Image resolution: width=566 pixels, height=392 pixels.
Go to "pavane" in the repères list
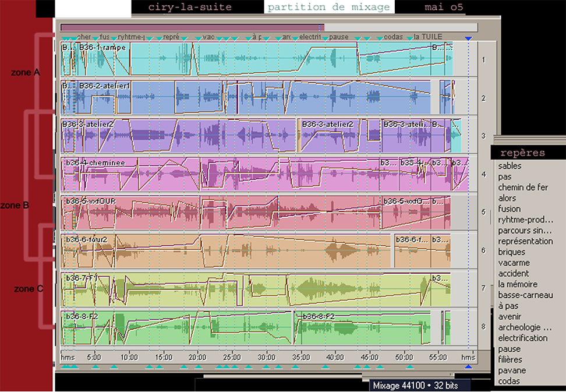[x=512, y=370]
